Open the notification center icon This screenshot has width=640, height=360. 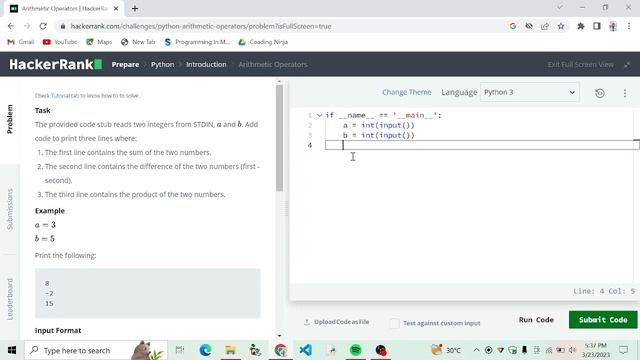tap(623, 350)
